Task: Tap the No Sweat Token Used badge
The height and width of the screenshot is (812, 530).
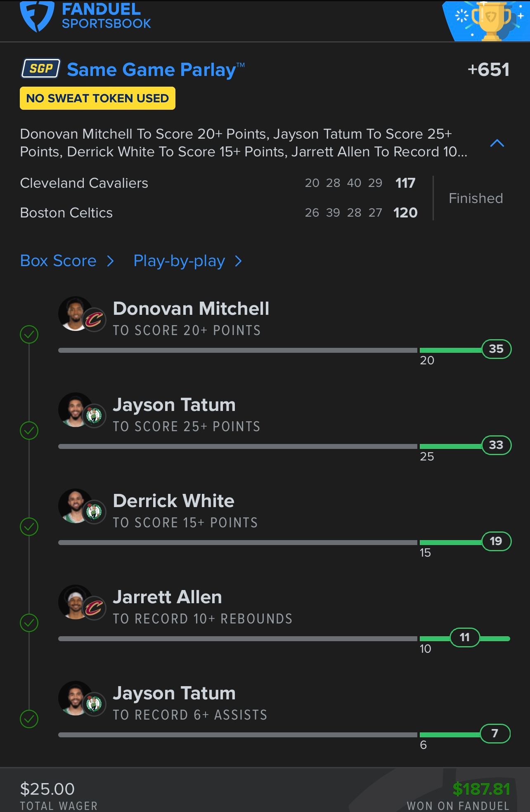Action: [97, 98]
